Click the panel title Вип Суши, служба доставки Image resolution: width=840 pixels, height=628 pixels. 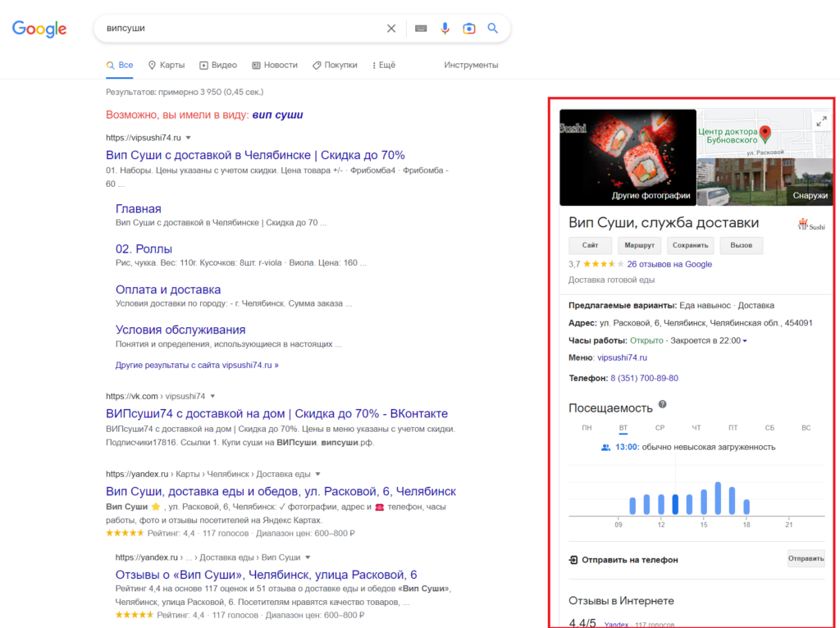click(663, 223)
